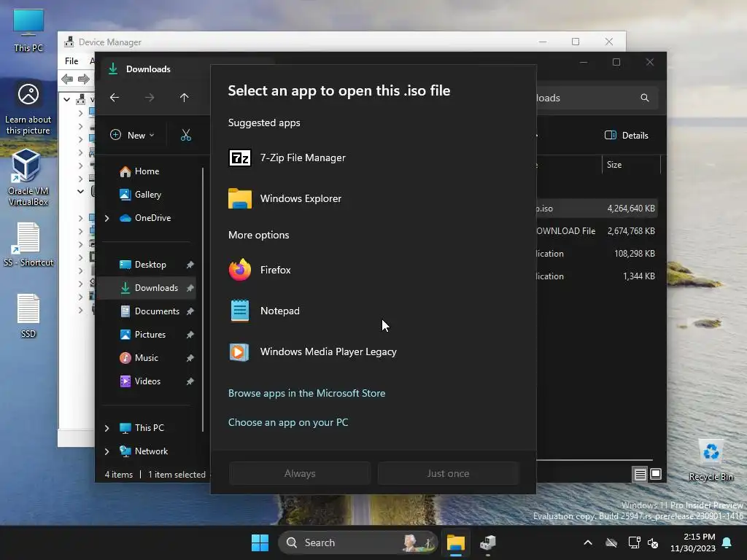This screenshot has width=747, height=560.
Task: Toggle the Details pane button
Action: pyautogui.click(x=627, y=135)
